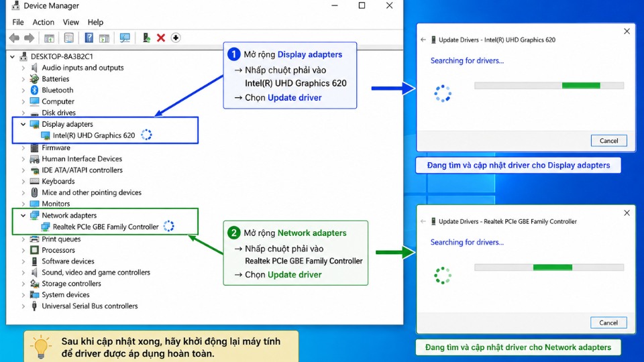
Task: Click back arrow in Realtek Update Drivers dialog
Action: coord(423,221)
